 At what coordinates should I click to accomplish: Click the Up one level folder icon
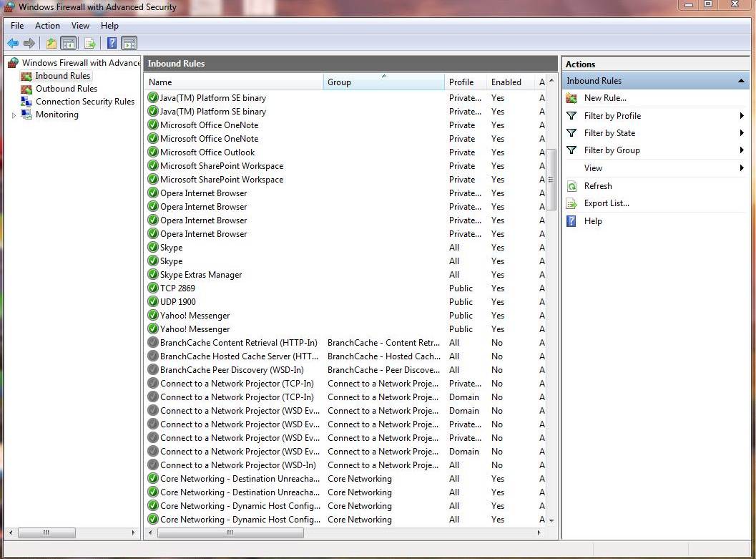tap(51, 44)
